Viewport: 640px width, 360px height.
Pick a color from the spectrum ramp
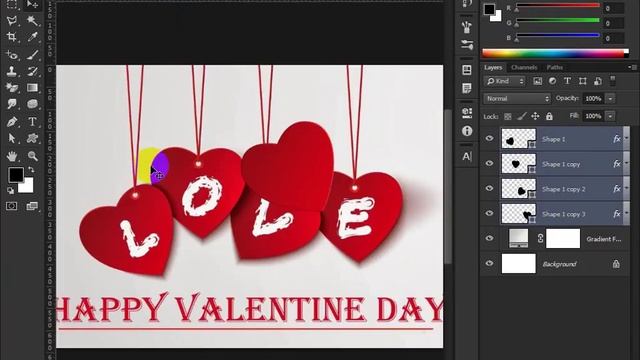[x=555, y=53]
